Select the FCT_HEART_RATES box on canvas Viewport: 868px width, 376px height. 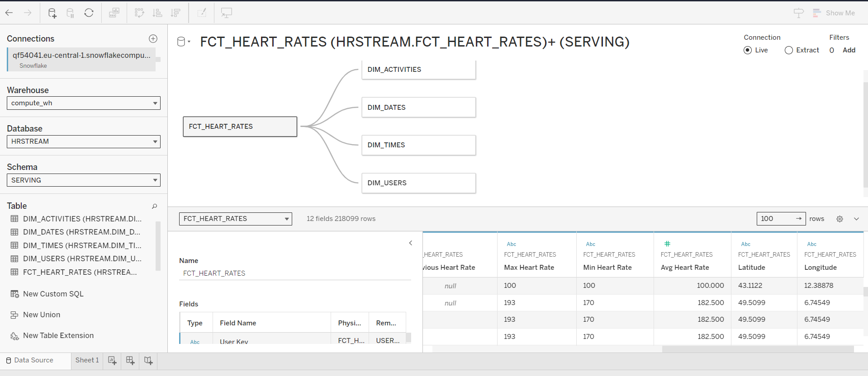click(240, 127)
